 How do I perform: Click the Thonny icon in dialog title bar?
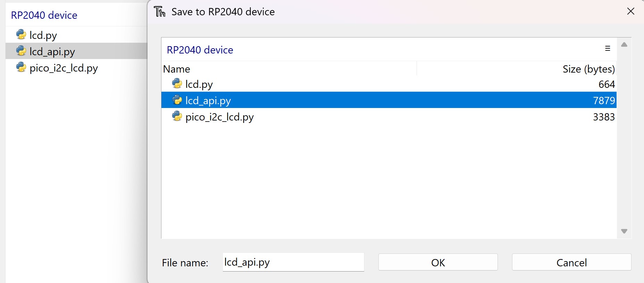coord(160,12)
